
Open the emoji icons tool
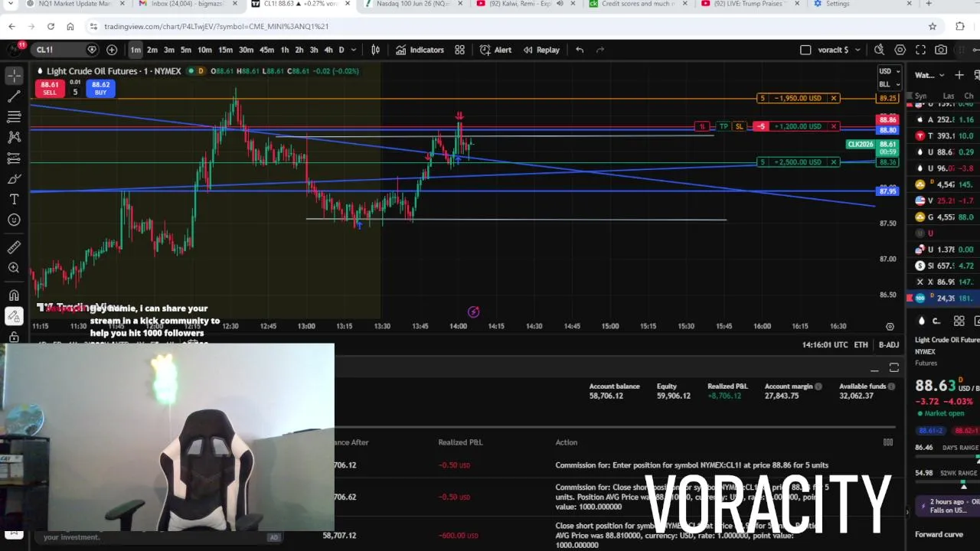point(14,220)
